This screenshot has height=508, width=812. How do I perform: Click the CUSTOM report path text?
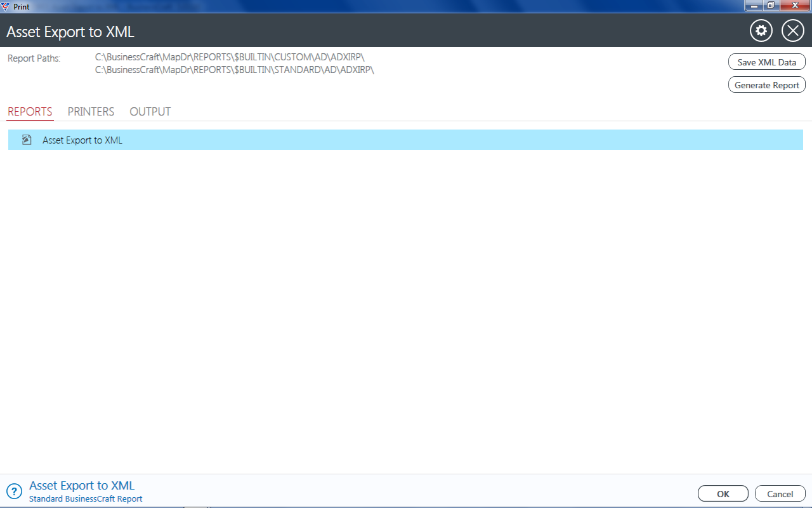pos(230,57)
